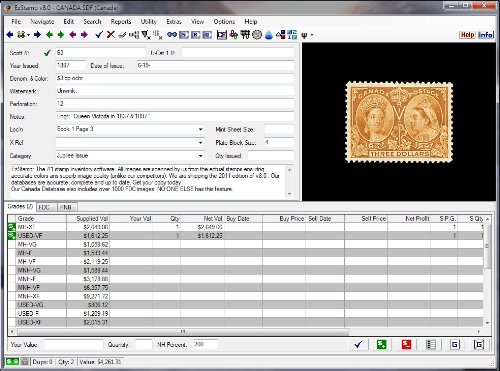
Task: Click the blue water drop toolbar icon
Action: pos(269,35)
